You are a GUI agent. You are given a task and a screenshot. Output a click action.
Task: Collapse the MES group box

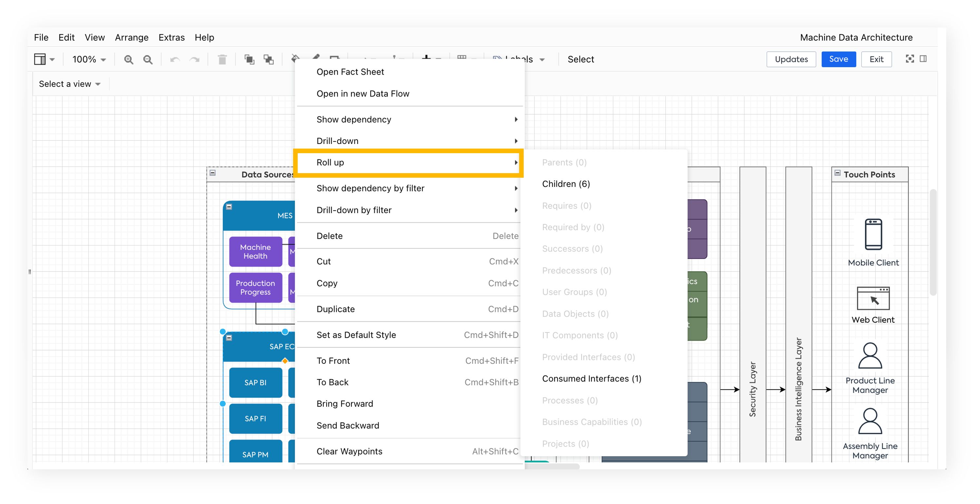point(229,207)
